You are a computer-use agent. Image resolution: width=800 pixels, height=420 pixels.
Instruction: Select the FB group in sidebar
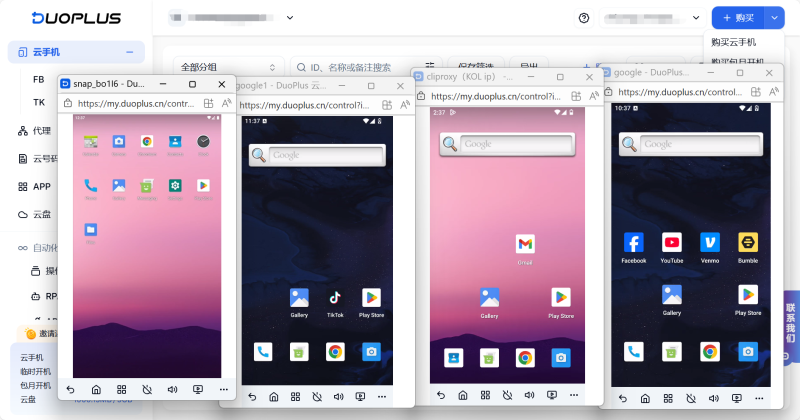[39, 78]
